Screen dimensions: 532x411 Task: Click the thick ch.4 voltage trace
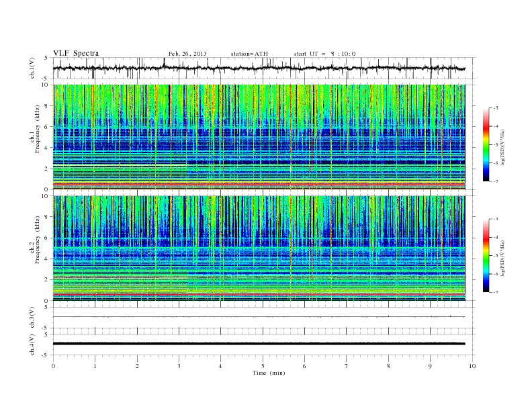point(259,344)
